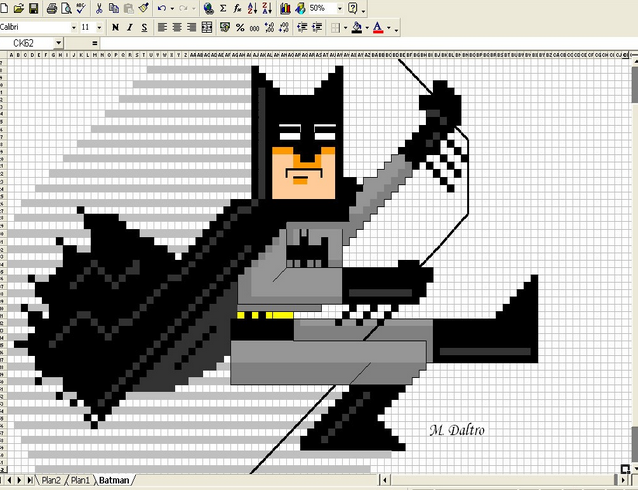Undo the last action
Screen dimensions: 638x490
coord(162,8)
